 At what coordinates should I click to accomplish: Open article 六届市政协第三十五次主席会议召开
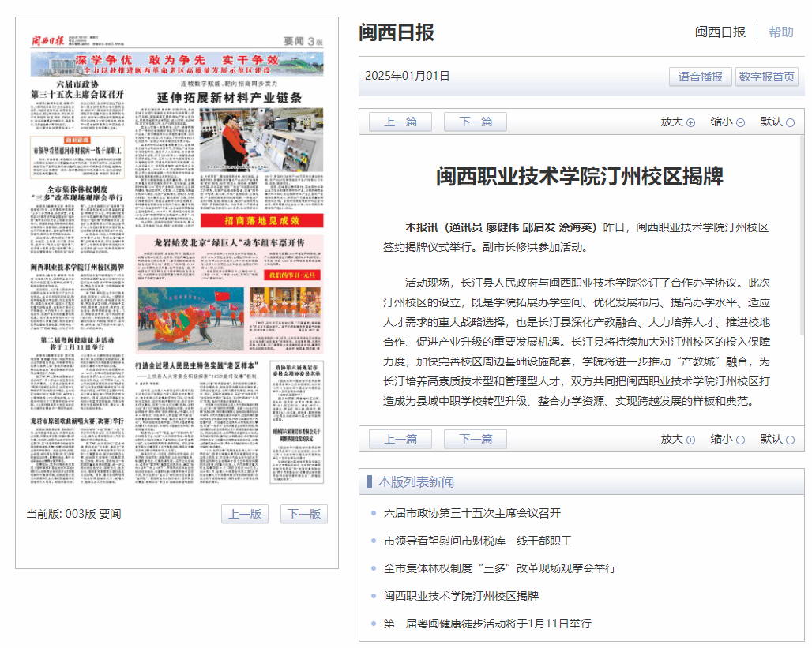pos(472,513)
